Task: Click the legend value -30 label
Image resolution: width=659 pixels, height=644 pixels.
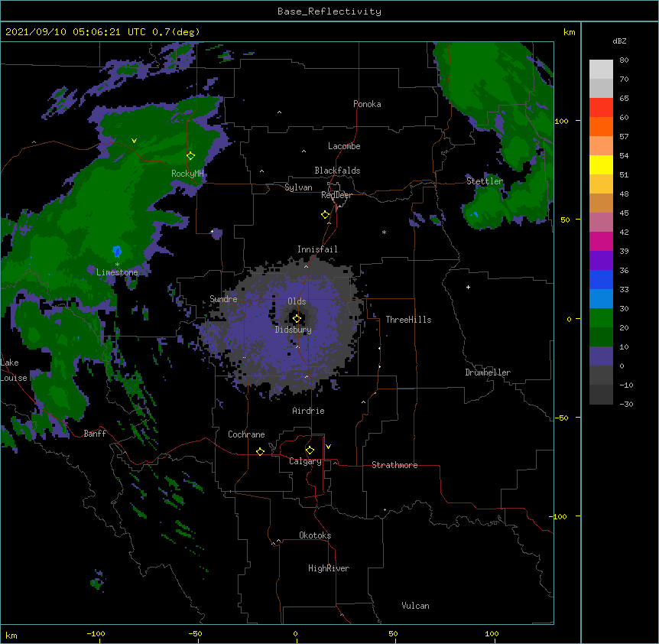Action: 626,404
